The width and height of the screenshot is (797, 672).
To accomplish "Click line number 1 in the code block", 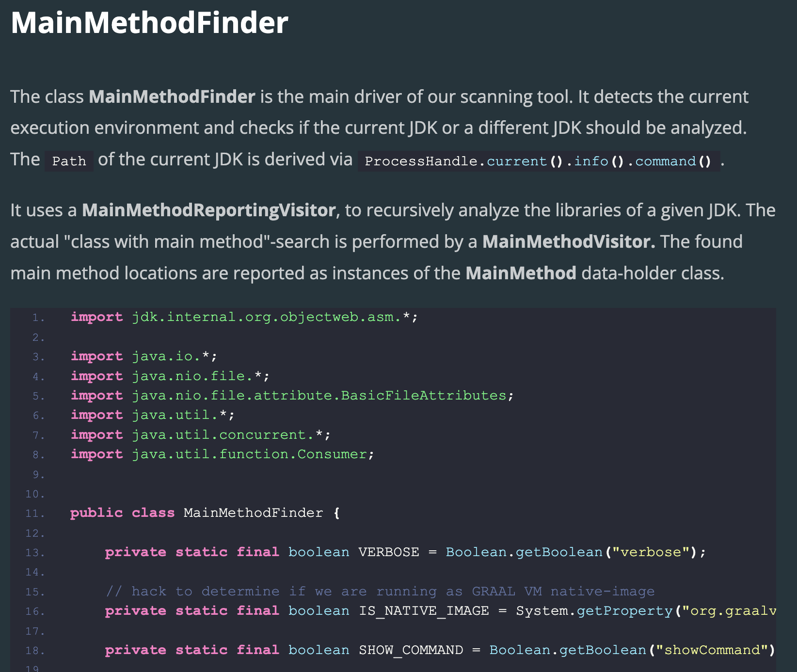I will (x=38, y=318).
